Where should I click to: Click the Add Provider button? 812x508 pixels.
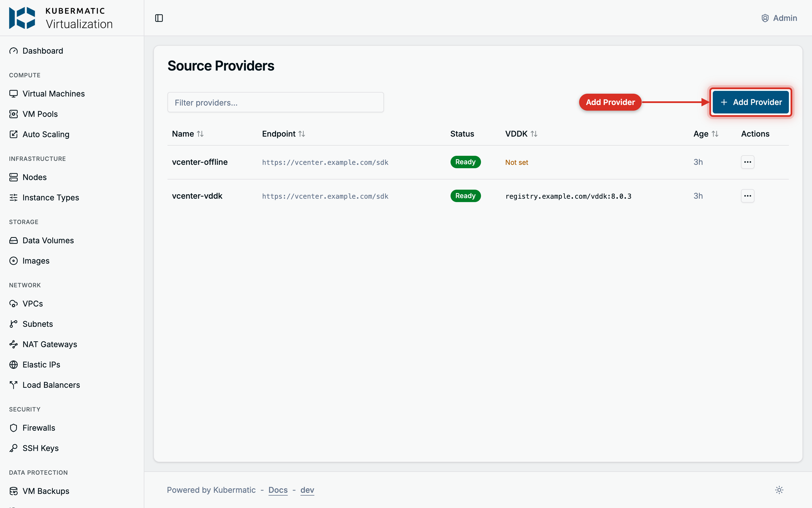tap(751, 102)
